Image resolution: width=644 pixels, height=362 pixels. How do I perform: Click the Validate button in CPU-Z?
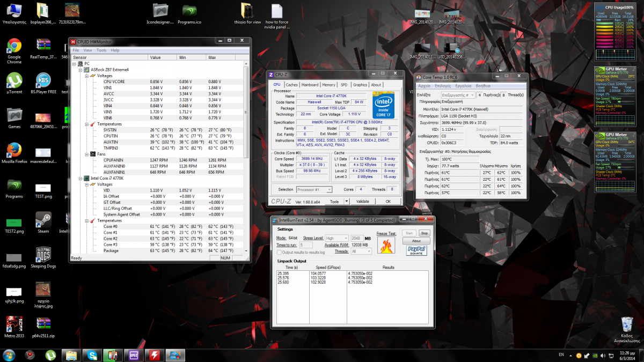[x=363, y=202]
